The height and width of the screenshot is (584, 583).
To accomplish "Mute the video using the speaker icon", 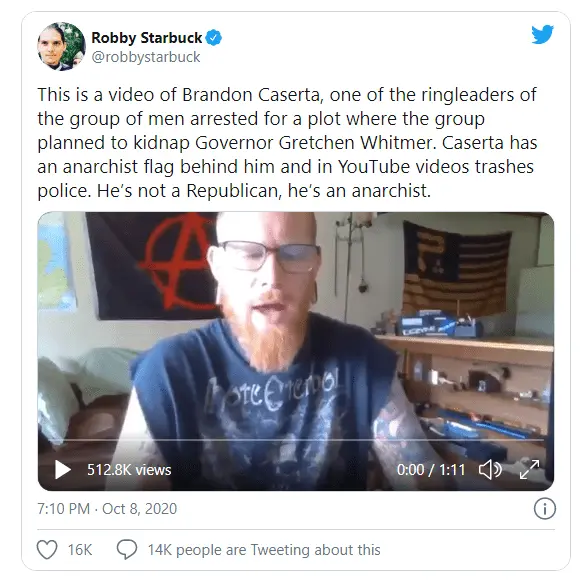I will tap(490, 470).
